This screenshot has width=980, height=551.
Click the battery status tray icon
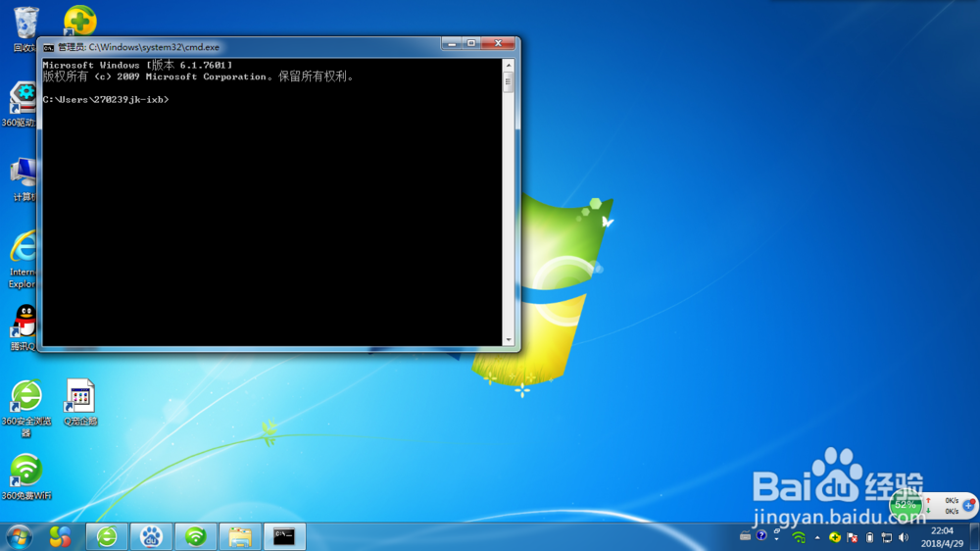(x=869, y=537)
